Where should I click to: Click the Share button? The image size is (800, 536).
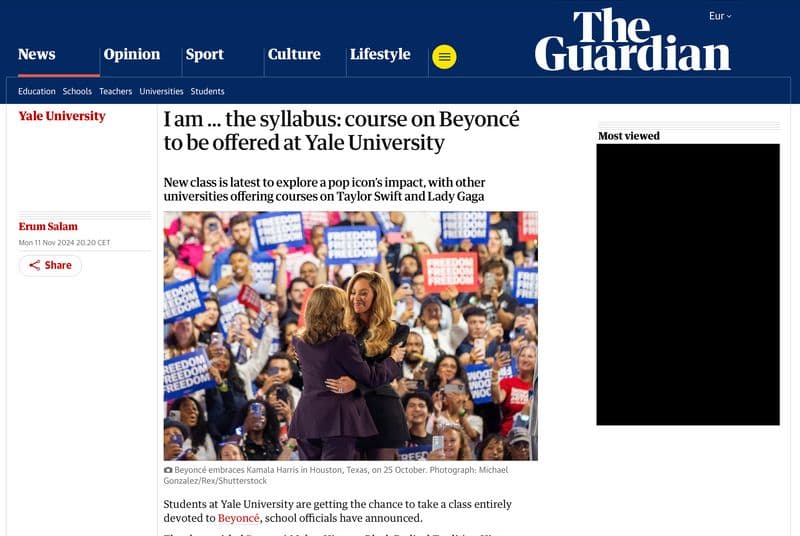click(x=50, y=265)
